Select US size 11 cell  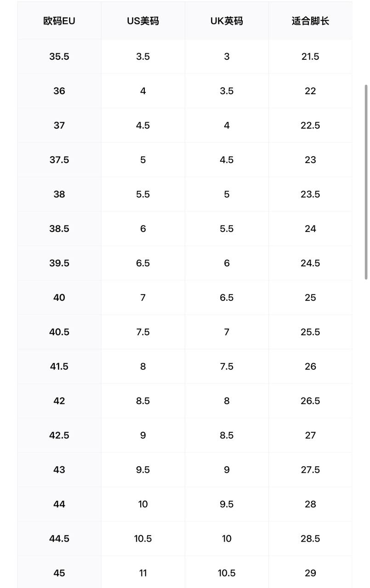point(143,573)
